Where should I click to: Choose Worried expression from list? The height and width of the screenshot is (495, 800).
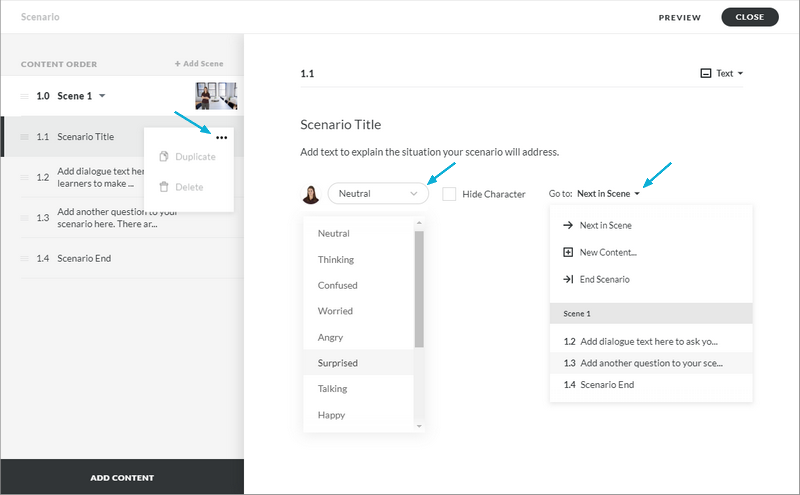[x=359, y=311]
